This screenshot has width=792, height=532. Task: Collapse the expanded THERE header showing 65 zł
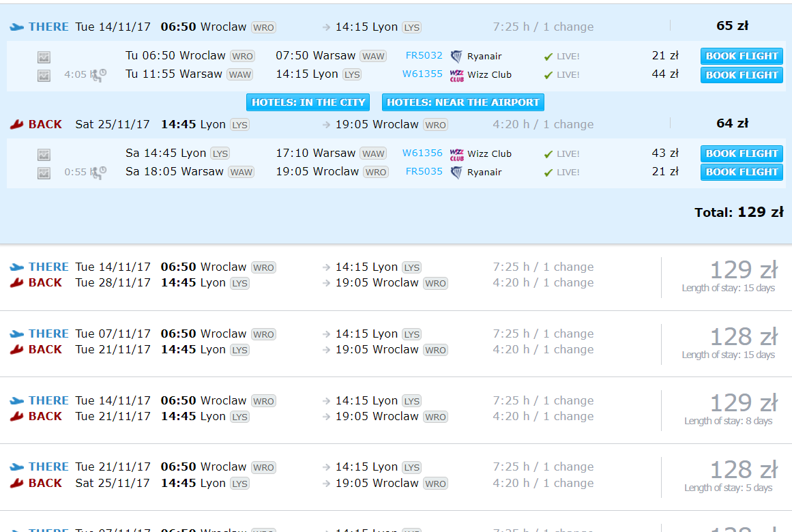(396, 27)
